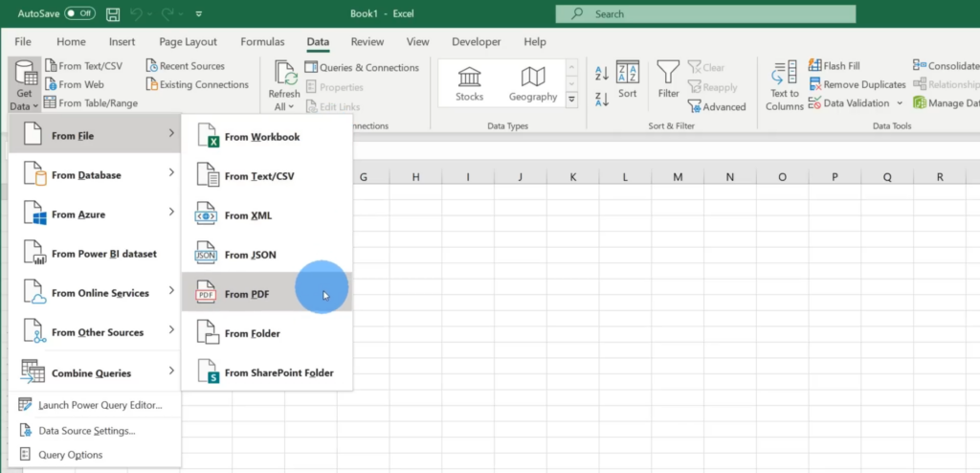This screenshot has width=980, height=473.
Task: Choose From JSON in submenu
Action: pyautogui.click(x=267, y=256)
